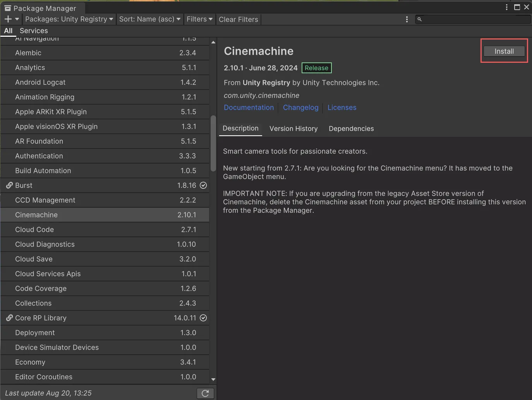Click the refresh package list icon
Viewport: 532px width, 400px height.
click(205, 393)
